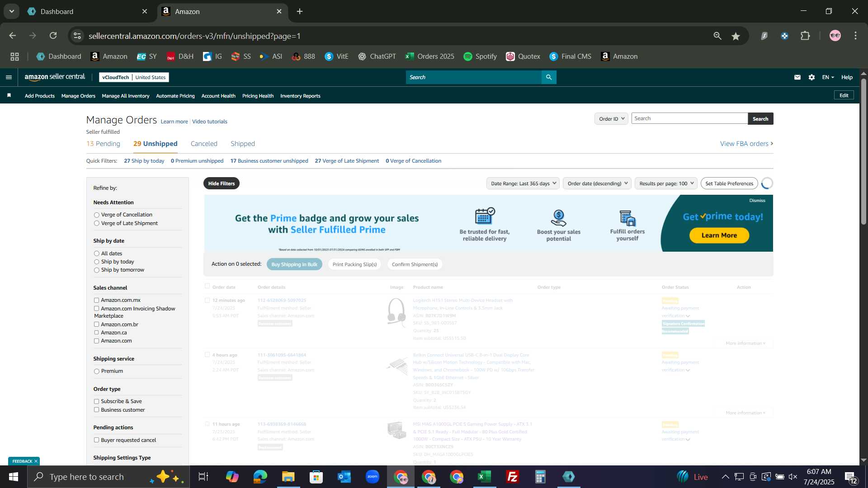Filter by 17 Business customer unshipped
This screenshot has width=868, height=488.
click(269, 161)
